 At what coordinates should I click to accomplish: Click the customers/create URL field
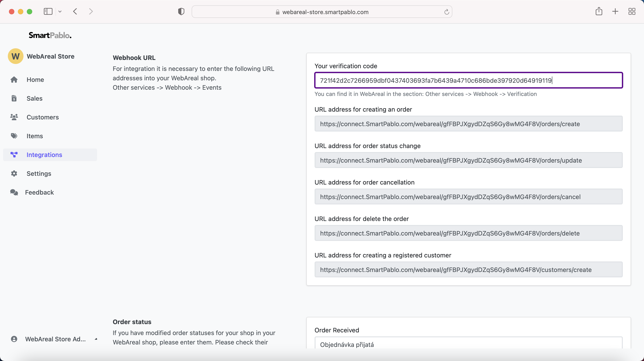(x=468, y=270)
